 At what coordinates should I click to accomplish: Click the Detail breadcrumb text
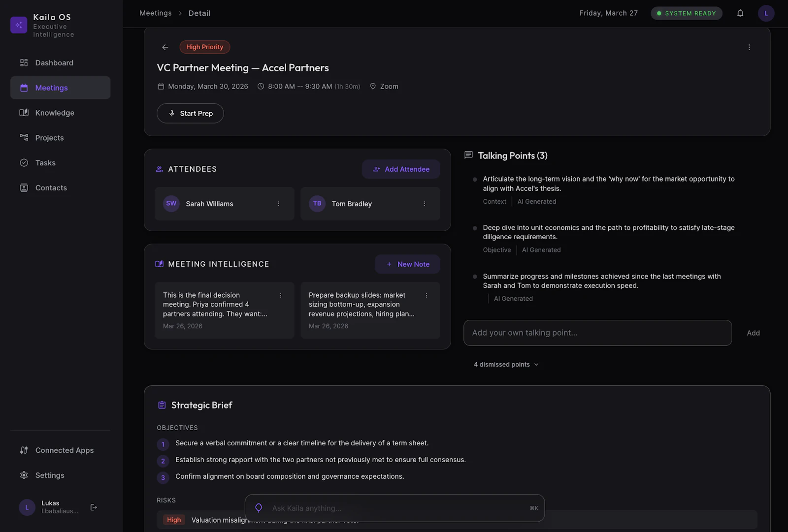[199, 13]
